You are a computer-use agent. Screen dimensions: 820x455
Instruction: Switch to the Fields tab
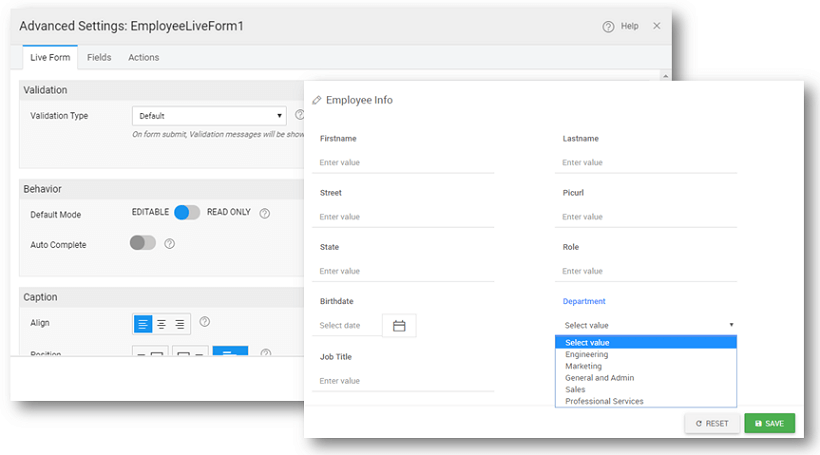click(x=99, y=57)
